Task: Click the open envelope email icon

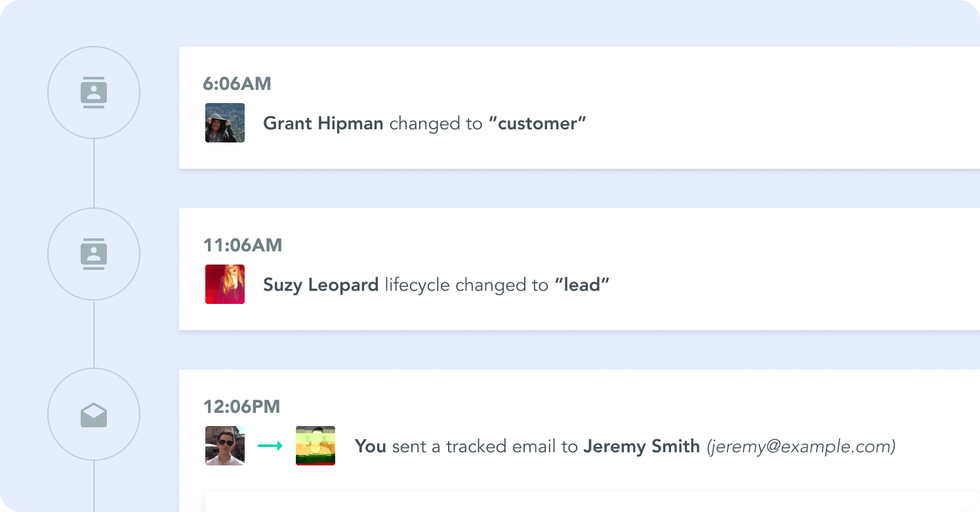Action: (x=94, y=415)
